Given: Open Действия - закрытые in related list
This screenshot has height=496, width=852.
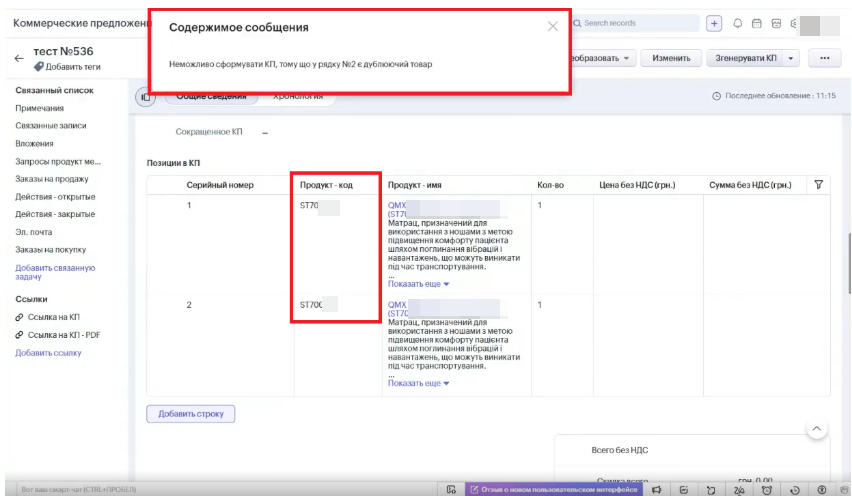Looking at the screenshot, I should pyautogui.click(x=55, y=214).
